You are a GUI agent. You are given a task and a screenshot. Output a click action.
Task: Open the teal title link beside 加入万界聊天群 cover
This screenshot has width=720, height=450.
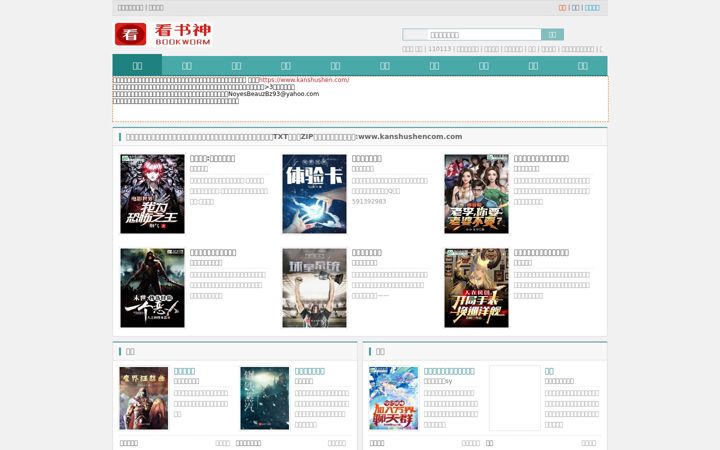click(x=449, y=371)
